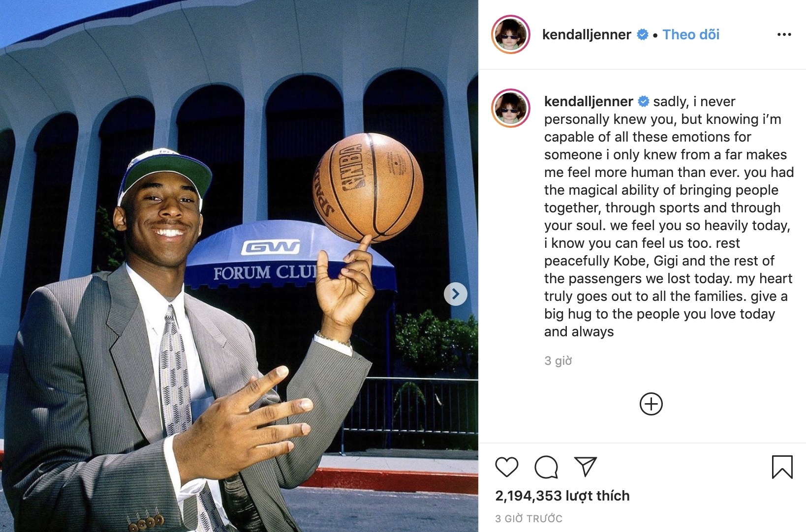Open kendalljenner username in post header
806x532 pixels.
coord(587,34)
